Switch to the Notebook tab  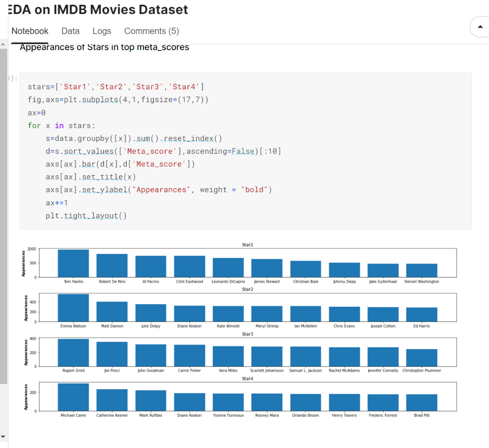30,31
